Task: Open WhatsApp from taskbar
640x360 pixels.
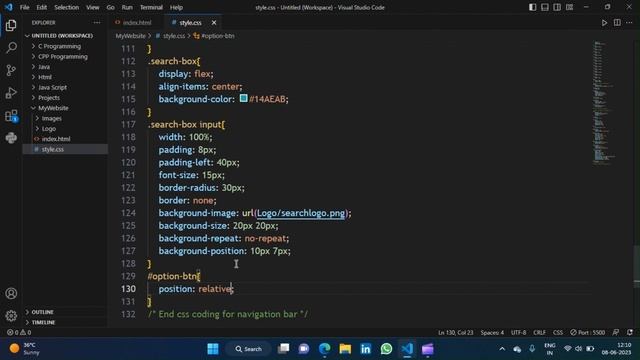Action: 386,349
